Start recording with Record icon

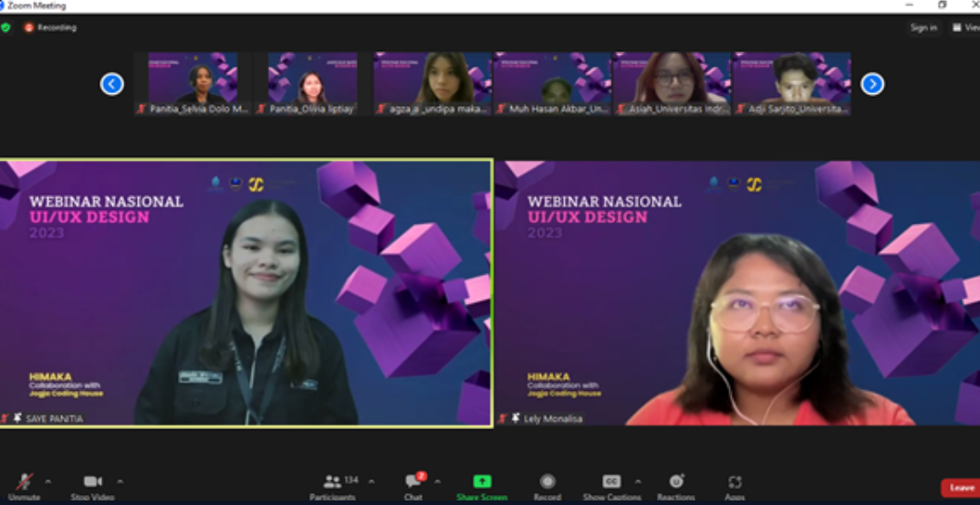click(x=547, y=481)
